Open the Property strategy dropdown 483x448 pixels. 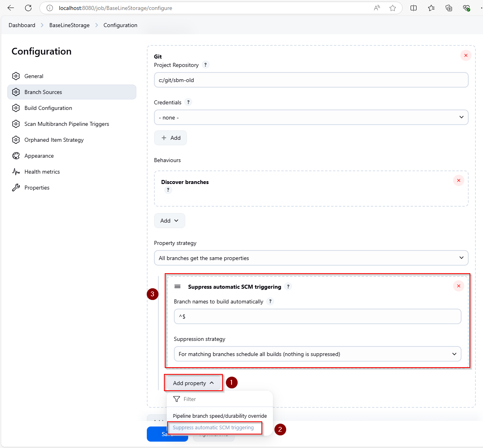tap(311, 258)
